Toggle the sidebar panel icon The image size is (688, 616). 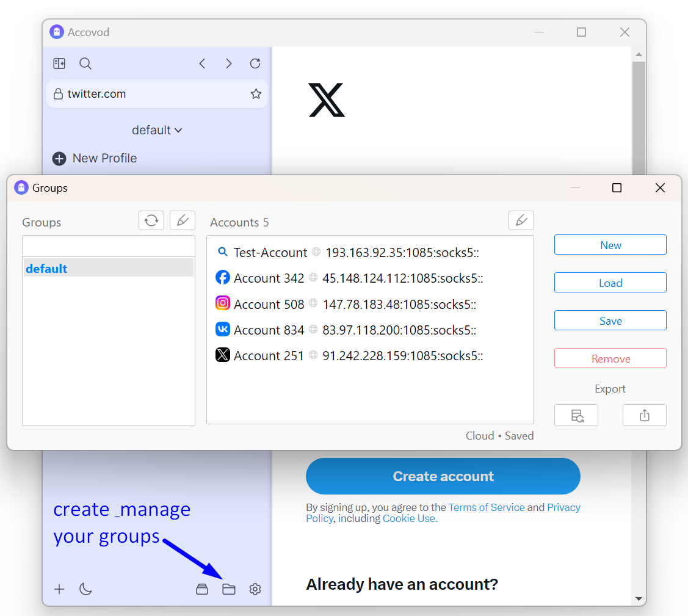[x=59, y=63]
